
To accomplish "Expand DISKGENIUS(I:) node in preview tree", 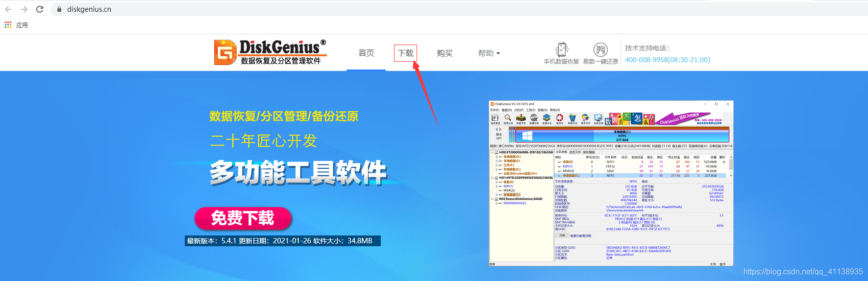I will coord(496,203).
